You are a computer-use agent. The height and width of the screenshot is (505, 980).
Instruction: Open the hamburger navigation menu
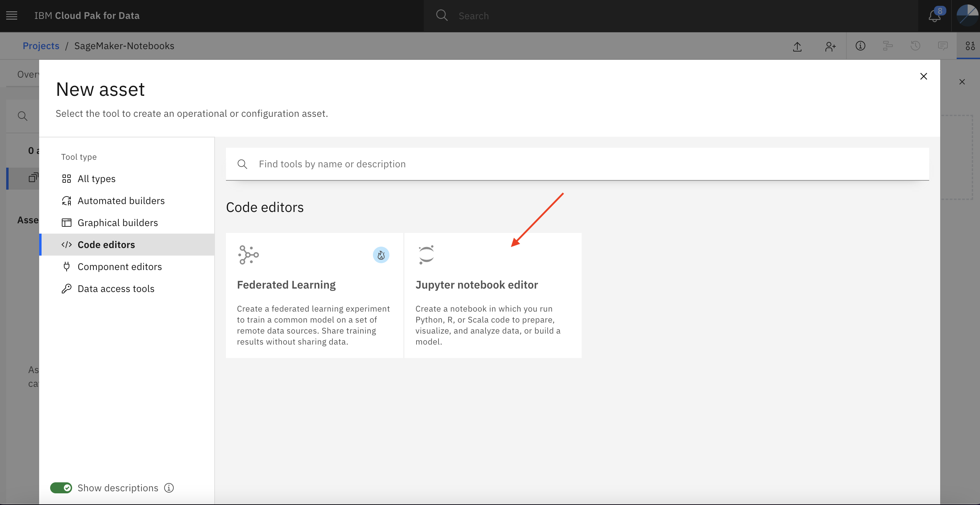click(x=12, y=15)
